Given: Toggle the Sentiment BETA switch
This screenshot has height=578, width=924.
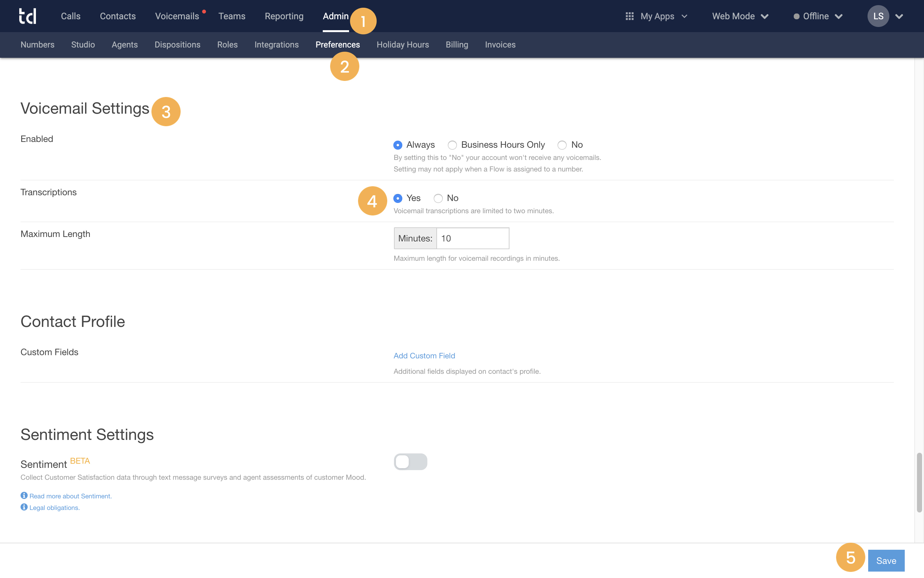Looking at the screenshot, I should point(410,461).
